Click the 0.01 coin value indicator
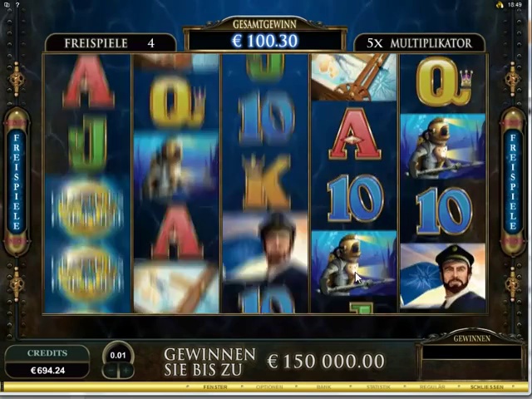 118,355
